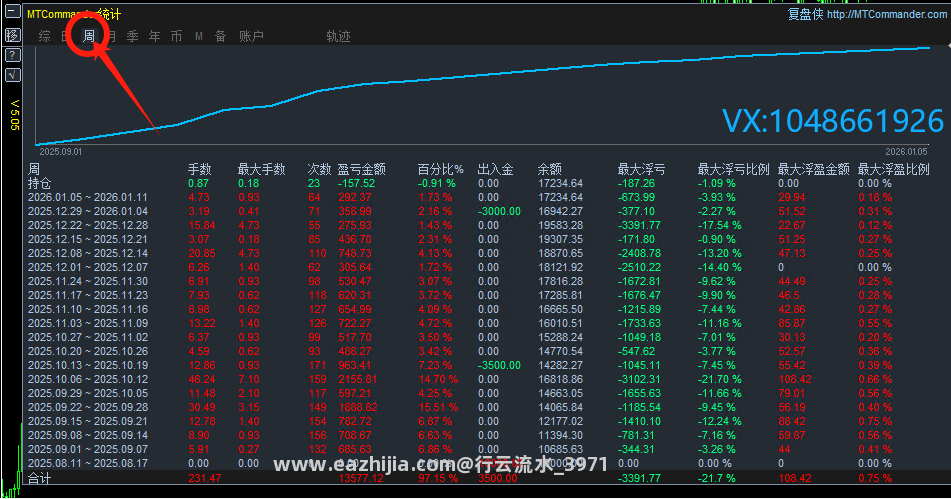Screen dimensions: 951x499
Task: Click profit value 1888.82
Action: coord(358,407)
